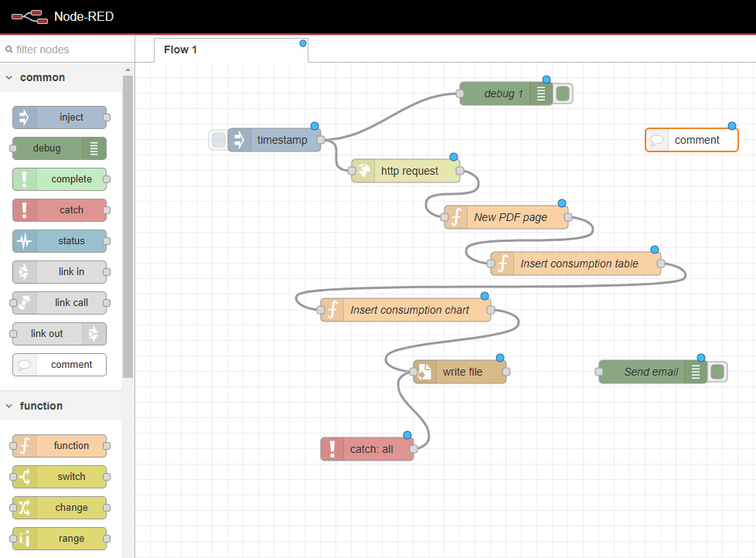Pick the complete node from palette

pos(60,179)
